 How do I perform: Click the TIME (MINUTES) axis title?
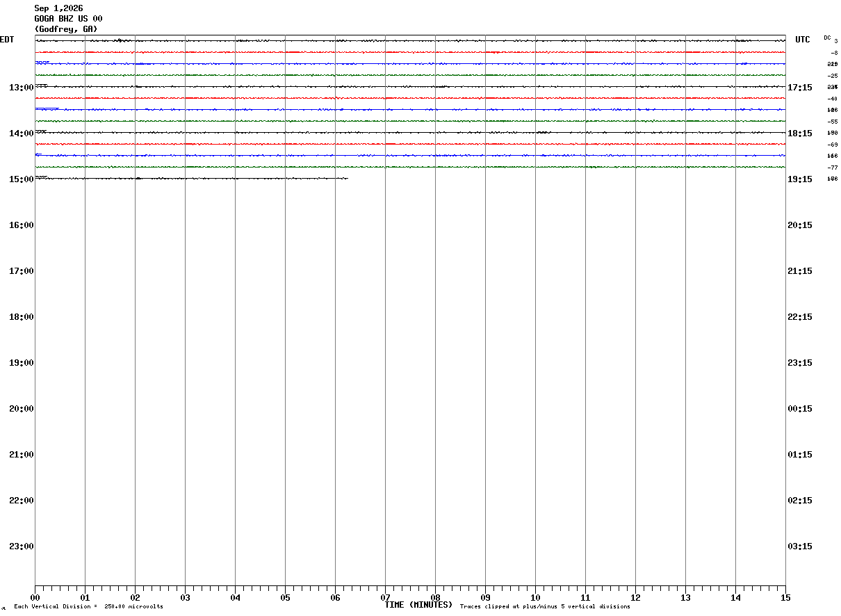click(418, 605)
